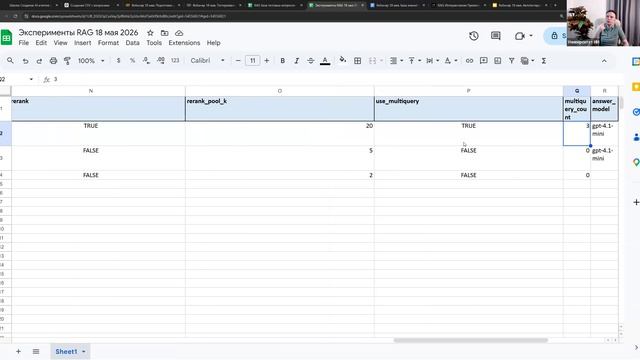Select cell with value 20
The width and height of the screenshot is (640, 360).
[x=280, y=133]
